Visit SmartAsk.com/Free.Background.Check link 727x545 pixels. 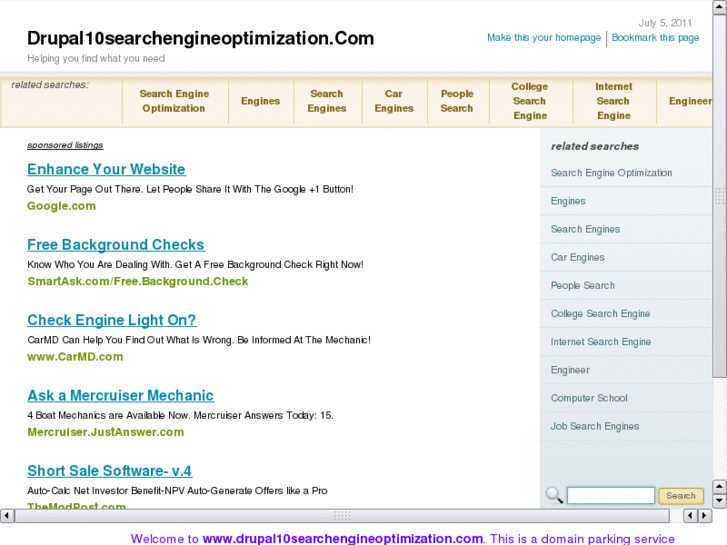[138, 282]
